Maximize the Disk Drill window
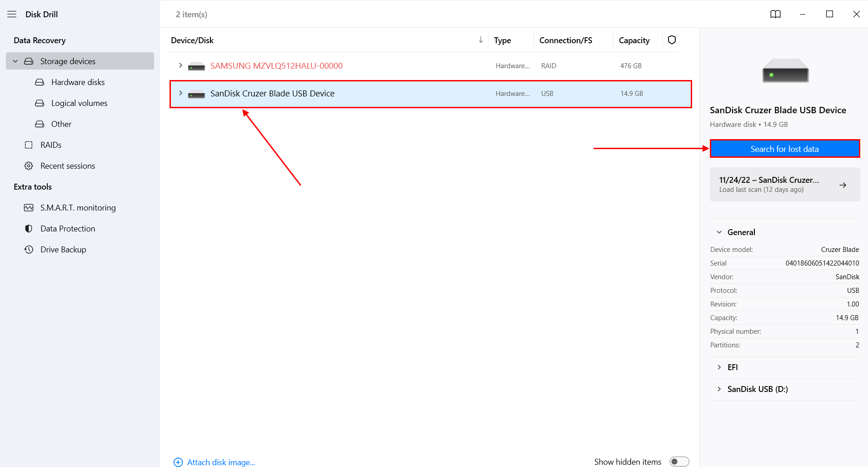868x467 pixels. tap(829, 14)
